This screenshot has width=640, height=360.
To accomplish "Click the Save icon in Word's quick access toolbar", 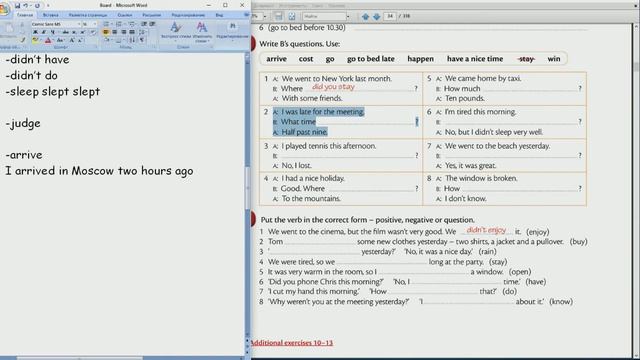I will [x=18, y=6].
